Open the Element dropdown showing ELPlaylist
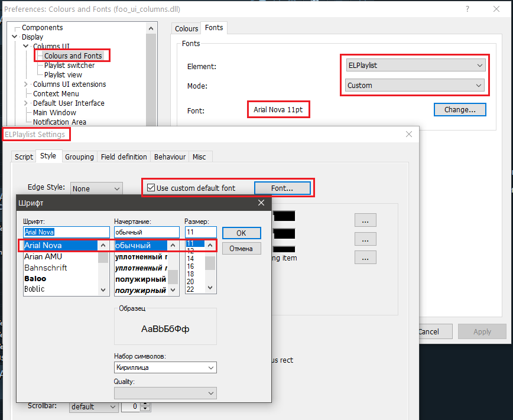The width and height of the screenshot is (513, 420). (x=415, y=66)
